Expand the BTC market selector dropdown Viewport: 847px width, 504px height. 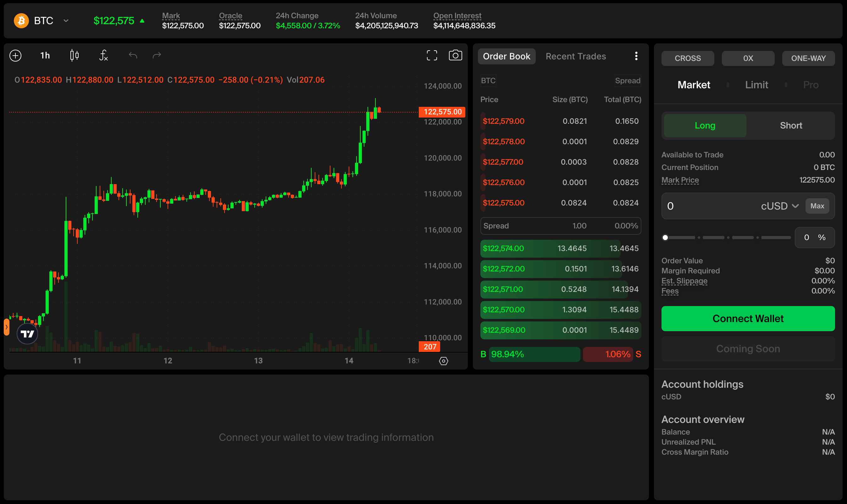66,21
